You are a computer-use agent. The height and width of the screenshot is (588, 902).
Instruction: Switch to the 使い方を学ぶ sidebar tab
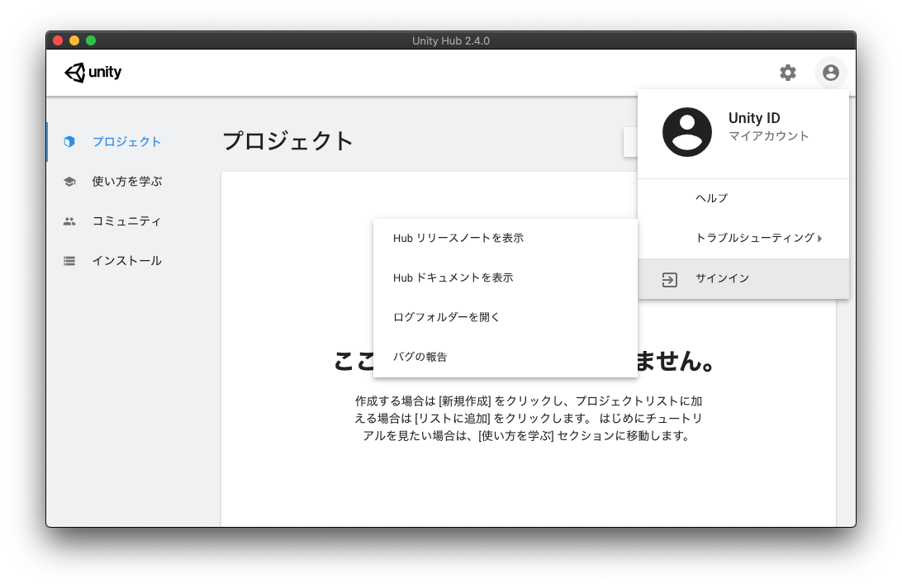pos(127,182)
